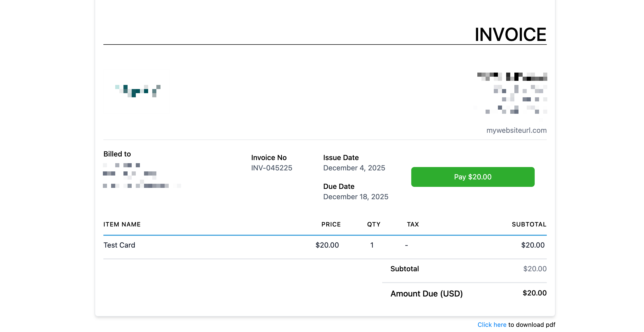Click the TAX column header

[x=413, y=224]
